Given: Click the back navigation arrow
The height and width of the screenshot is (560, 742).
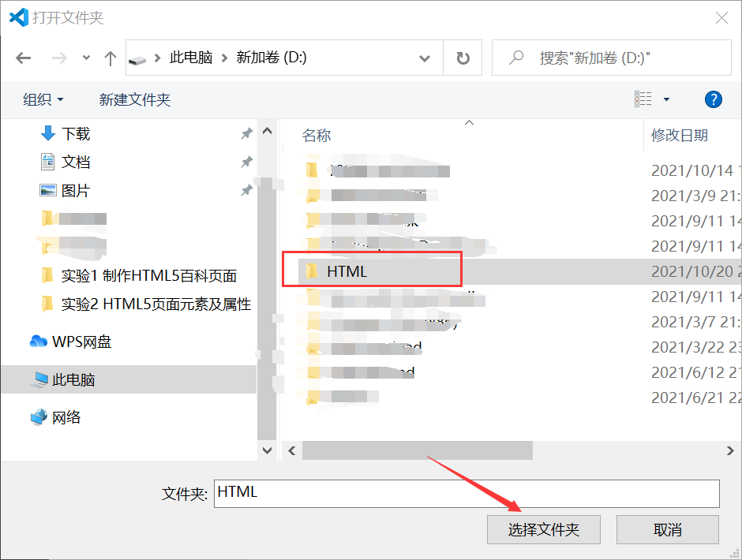Looking at the screenshot, I should pyautogui.click(x=23, y=57).
